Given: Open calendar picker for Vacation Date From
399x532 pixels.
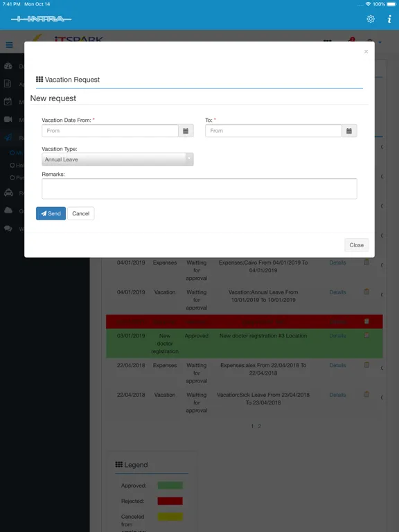Looking at the screenshot, I should [x=186, y=131].
